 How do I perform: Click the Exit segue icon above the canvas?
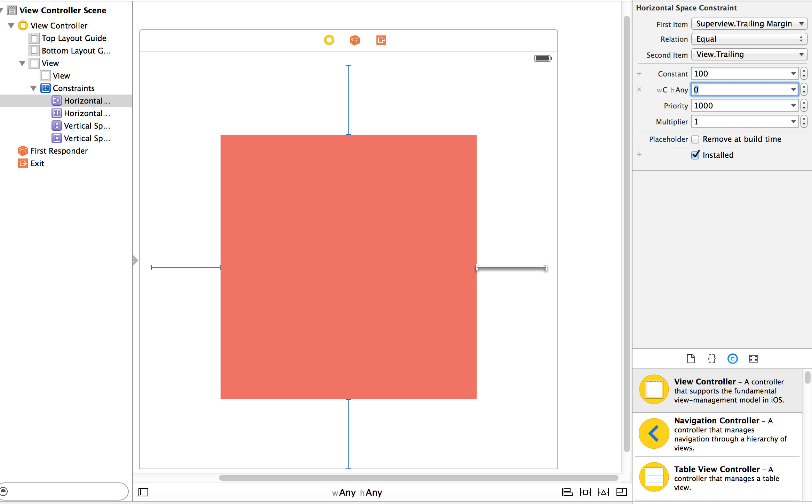[381, 40]
